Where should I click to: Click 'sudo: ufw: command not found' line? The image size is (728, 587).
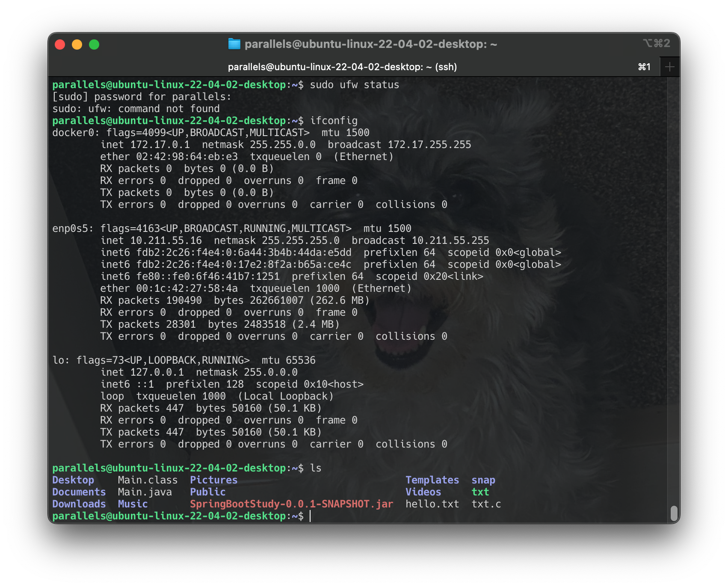point(136,109)
